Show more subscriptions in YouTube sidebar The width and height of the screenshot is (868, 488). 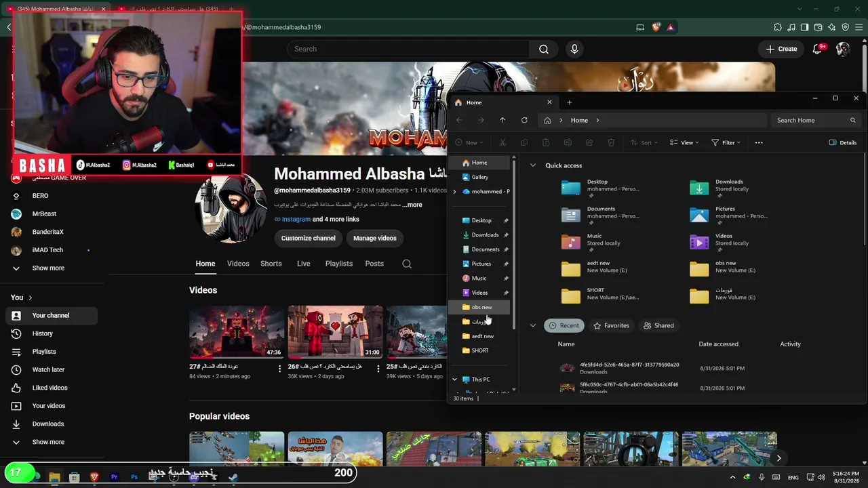click(48, 268)
